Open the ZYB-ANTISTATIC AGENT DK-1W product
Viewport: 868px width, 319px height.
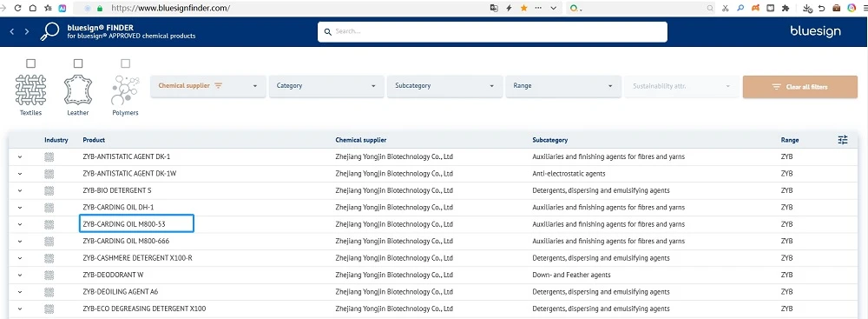[x=129, y=174]
